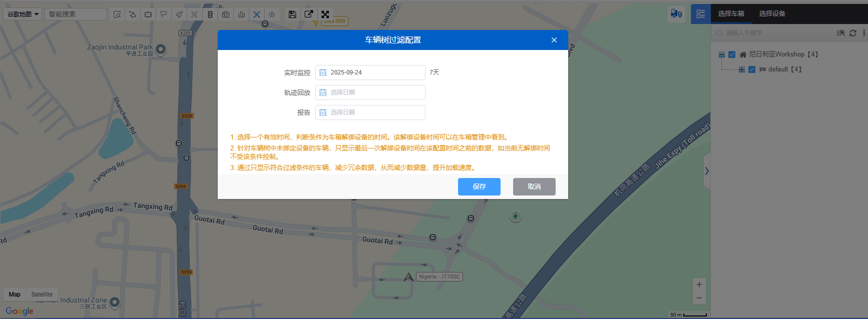The height and width of the screenshot is (319, 868).
Task: Open the 谷歌地图 map type dropdown
Action: pyautogui.click(x=23, y=14)
